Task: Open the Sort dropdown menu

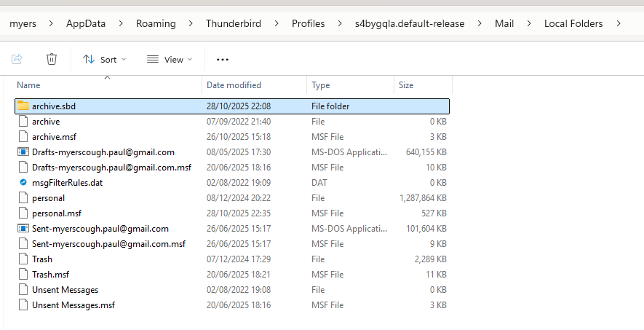Action: (104, 60)
